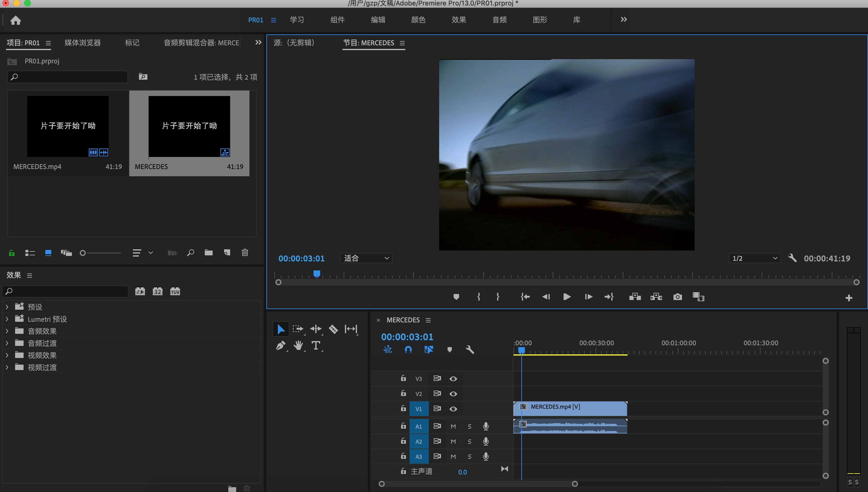The width and height of the screenshot is (868, 492).
Task: Select the Hand tool
Action: [298, 345]
